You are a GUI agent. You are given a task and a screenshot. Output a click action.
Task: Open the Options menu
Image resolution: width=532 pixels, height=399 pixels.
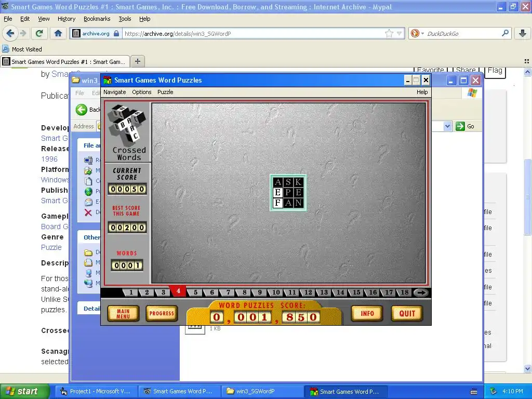pos(142,92)
